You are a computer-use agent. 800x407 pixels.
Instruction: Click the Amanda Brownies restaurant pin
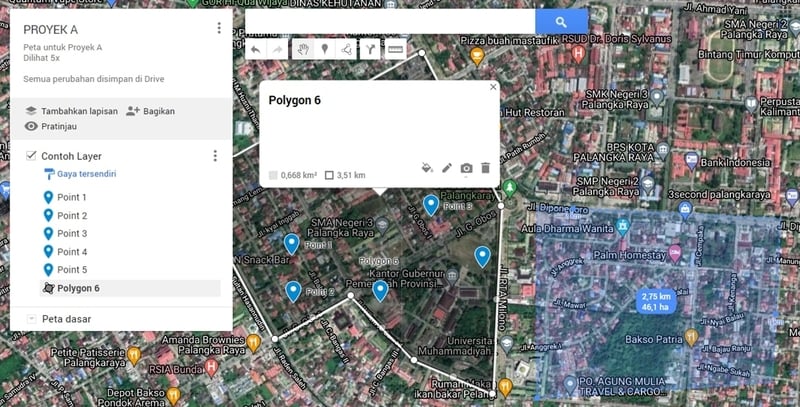pos(254,343)
